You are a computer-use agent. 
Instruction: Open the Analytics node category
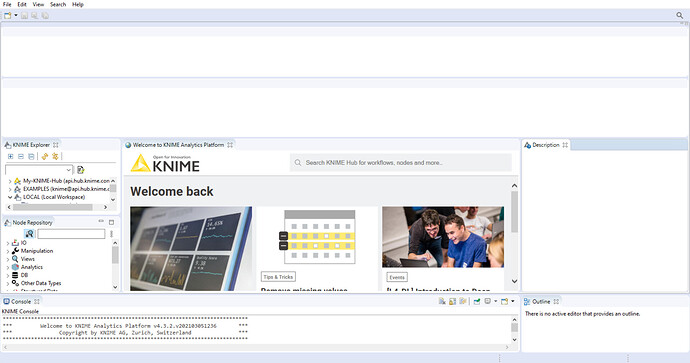point(32,267)
